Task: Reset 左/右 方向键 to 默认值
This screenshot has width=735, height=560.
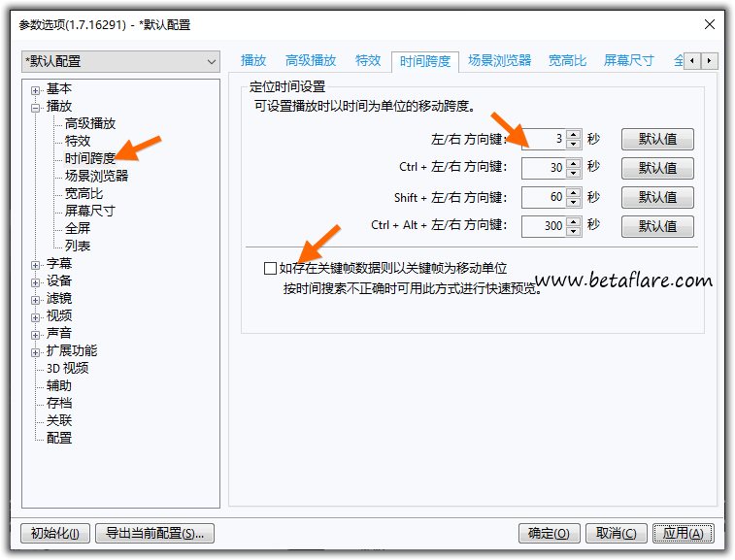Action: pyautogui.click(x=657, y=139)
